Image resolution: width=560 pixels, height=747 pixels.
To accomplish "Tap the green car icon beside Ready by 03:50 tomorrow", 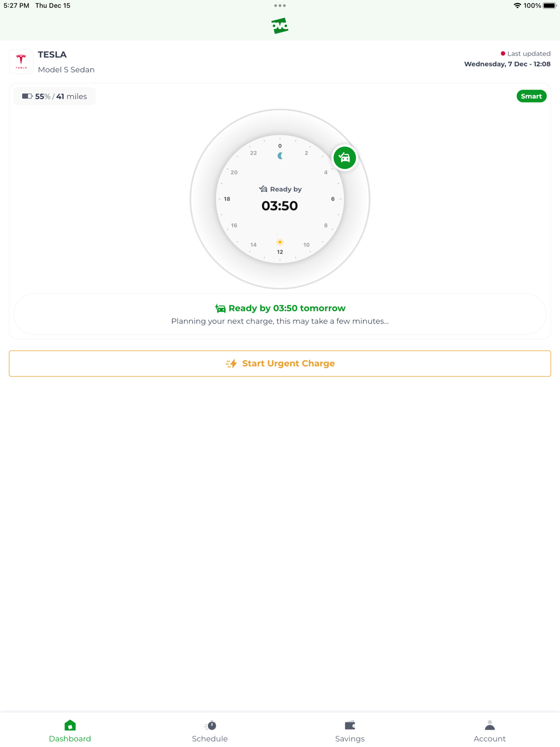I will (x=220, y=309).
